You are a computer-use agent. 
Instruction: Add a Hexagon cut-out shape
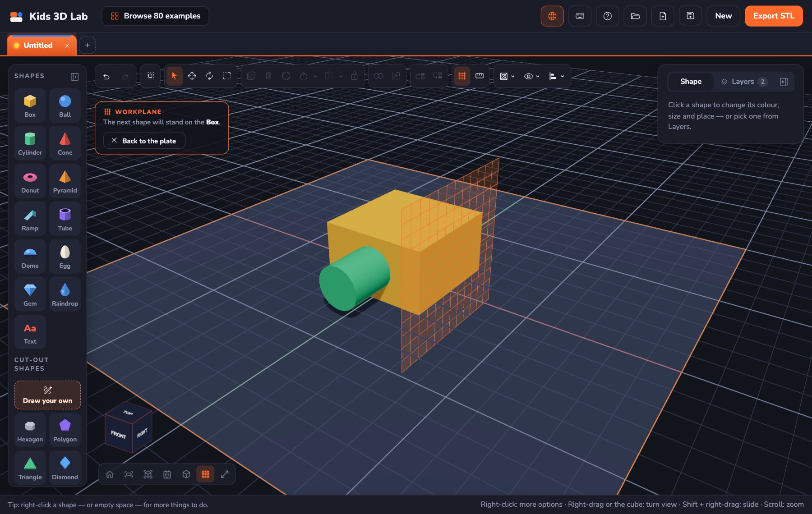coord(30,430)
